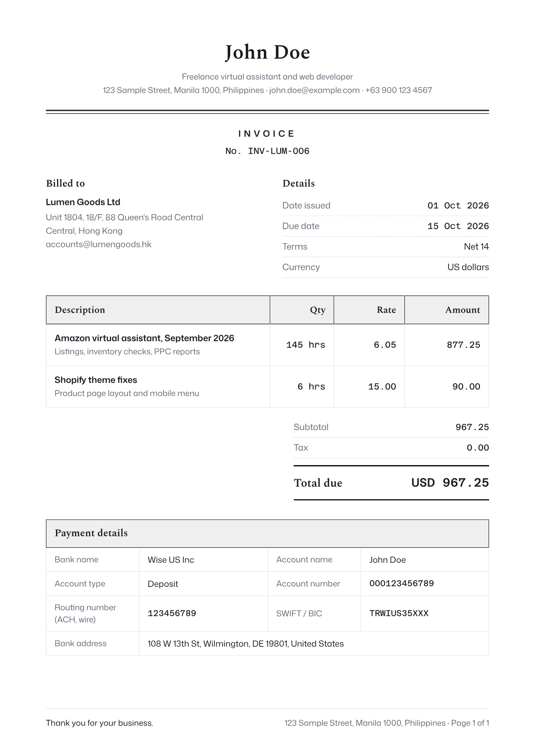This screenshot has width=535, height=756.
Task: Click the Description column header
Action: (x=158, y=310)
